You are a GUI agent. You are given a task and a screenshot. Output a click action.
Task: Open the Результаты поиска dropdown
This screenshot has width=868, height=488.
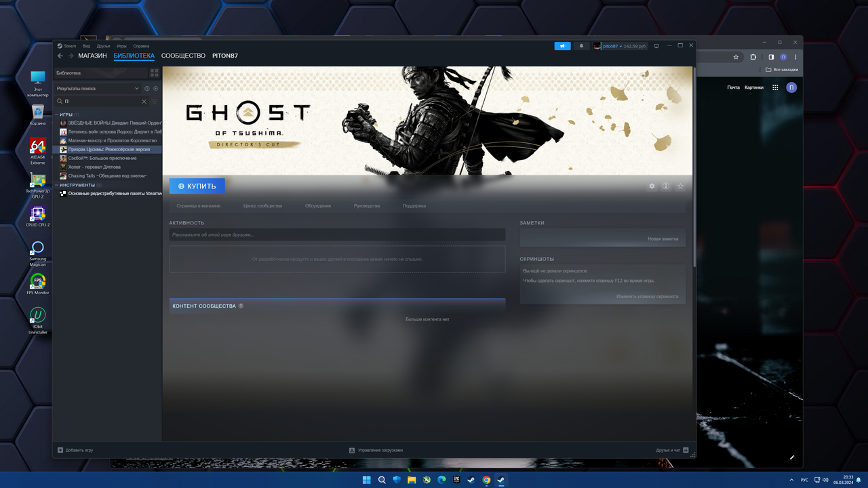(x=98, y=88)
